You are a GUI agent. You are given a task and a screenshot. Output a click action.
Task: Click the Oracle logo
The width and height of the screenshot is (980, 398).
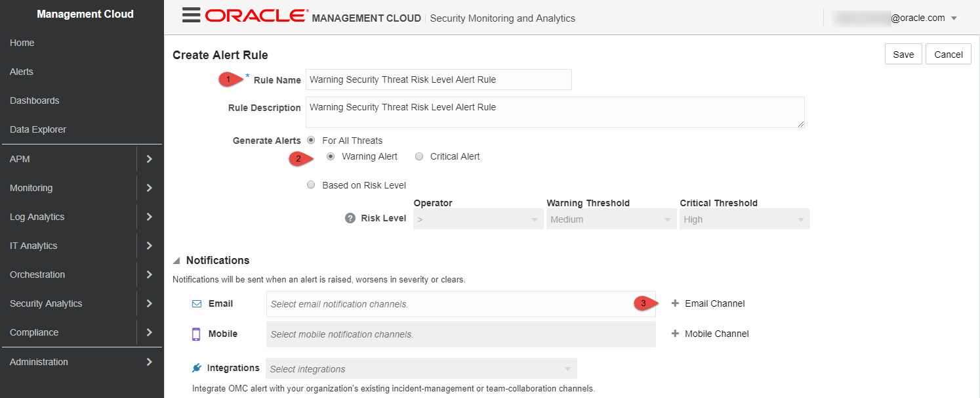(x=256, y=16)
